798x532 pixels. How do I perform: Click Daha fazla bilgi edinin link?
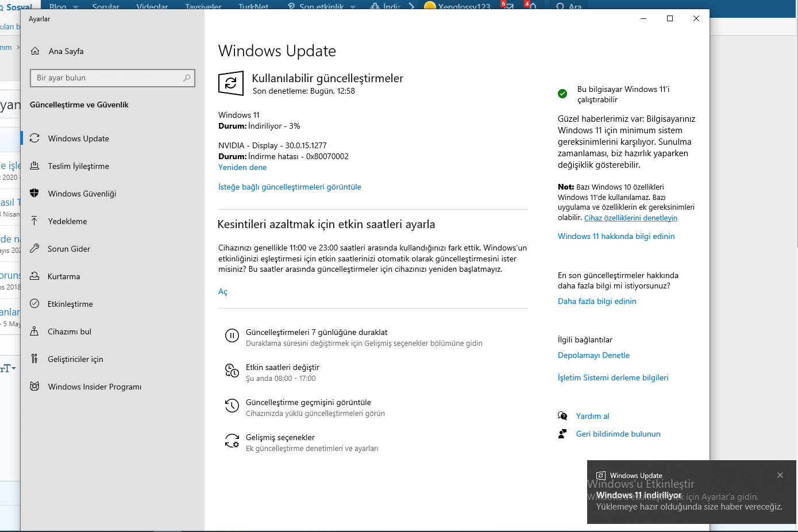click(x=597, y=301)
